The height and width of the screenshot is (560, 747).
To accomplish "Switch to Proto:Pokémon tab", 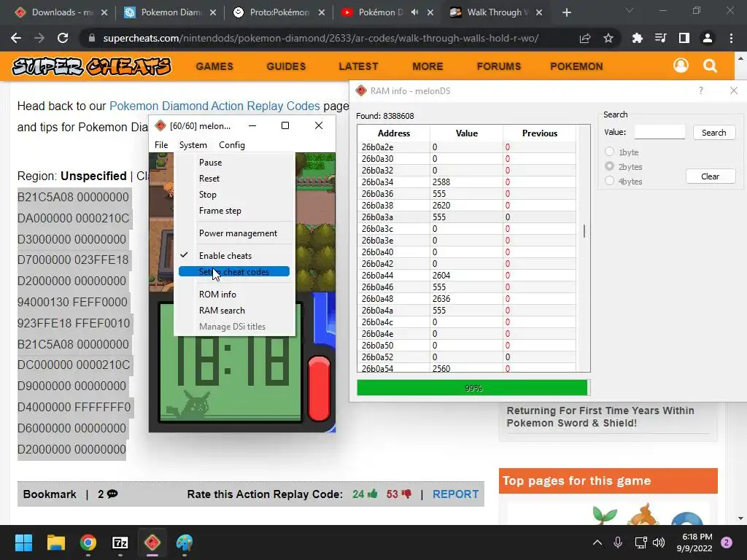I will coord(279,12).
